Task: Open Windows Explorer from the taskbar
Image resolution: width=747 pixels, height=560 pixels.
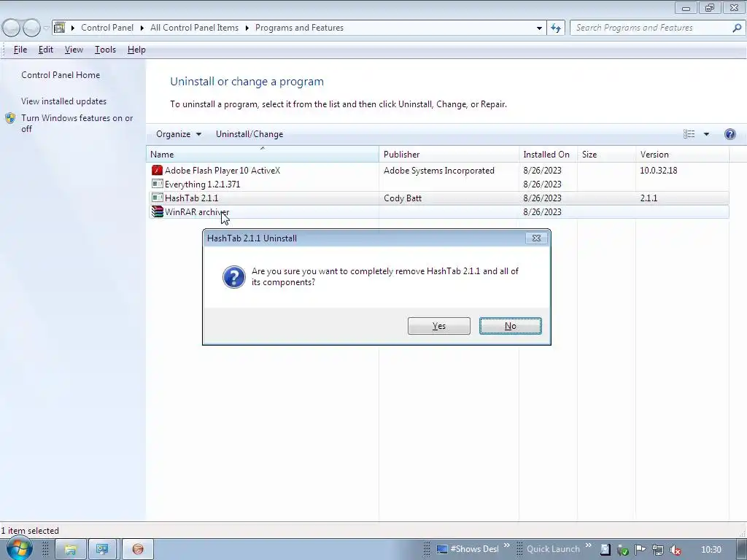Action: [71, 549]
